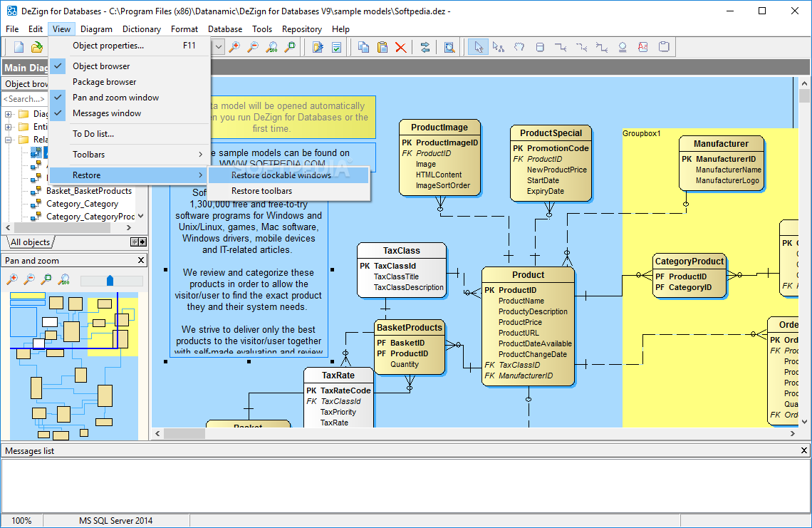Open the Restore submenu entry
The width and height of the screenshot is (812, 528).
[130, 175]
